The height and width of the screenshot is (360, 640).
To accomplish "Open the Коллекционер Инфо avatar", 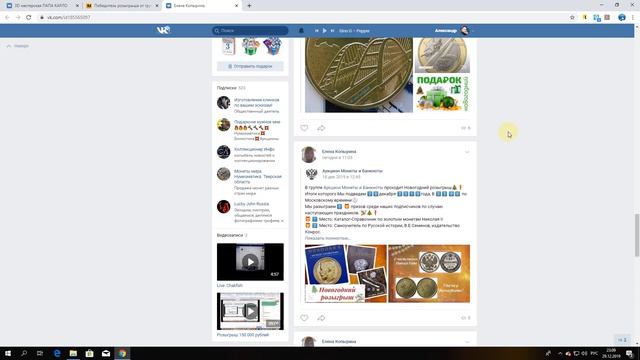I will pyautogui.click(x=224, y=152).
